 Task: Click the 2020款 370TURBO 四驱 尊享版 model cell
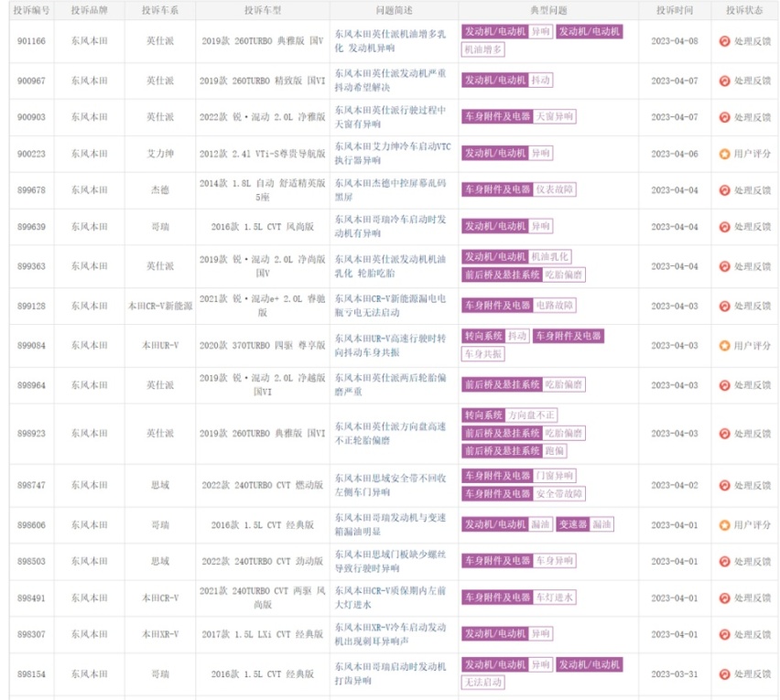[x=263, y=345]
